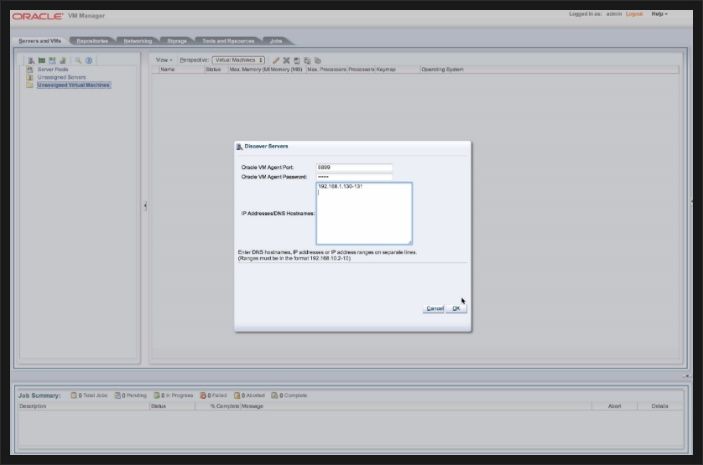The image size is (703, 465).
Task: Click the green Create Server Pool icon
Action: click(42, 61)
